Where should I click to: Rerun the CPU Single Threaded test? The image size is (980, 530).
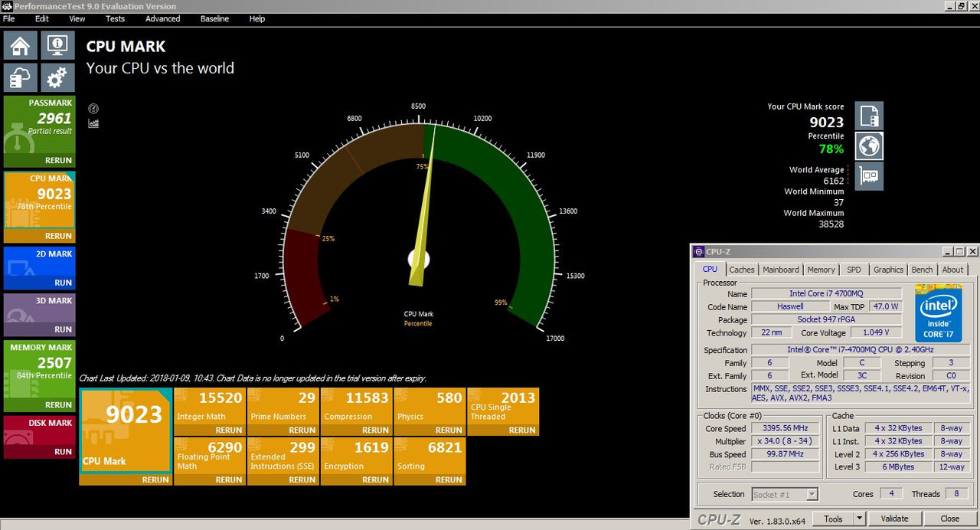(522, 430)
